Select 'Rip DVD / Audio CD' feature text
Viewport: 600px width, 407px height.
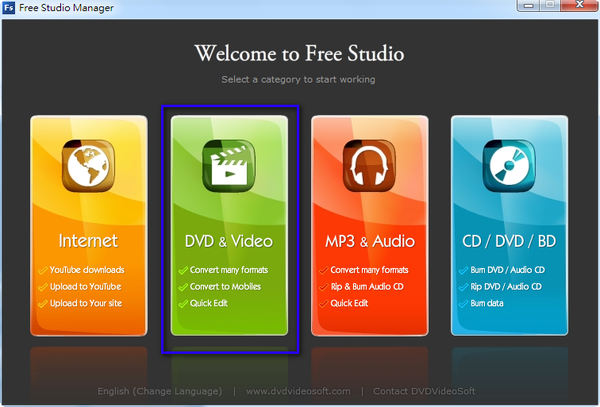click(x=506, y=287)
